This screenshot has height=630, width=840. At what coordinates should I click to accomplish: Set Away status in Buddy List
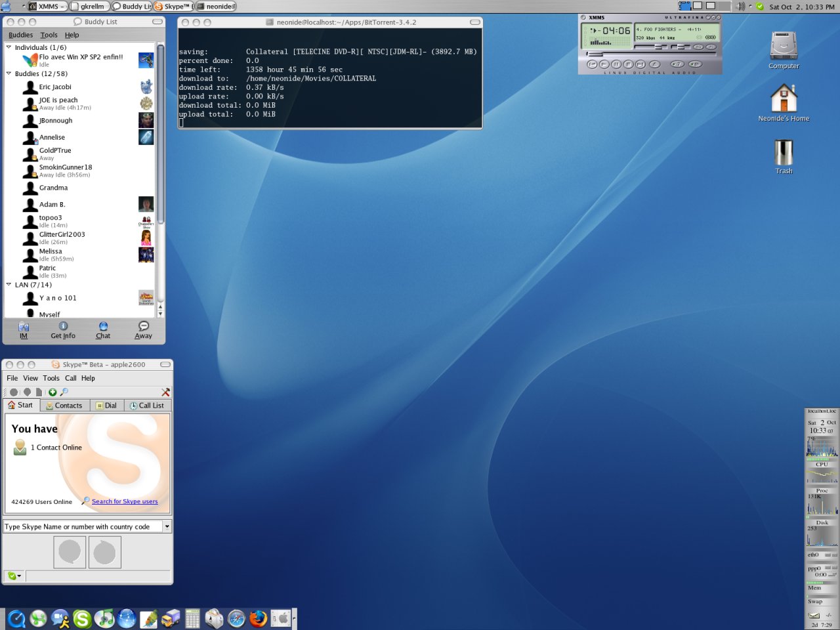pos(143,330)
